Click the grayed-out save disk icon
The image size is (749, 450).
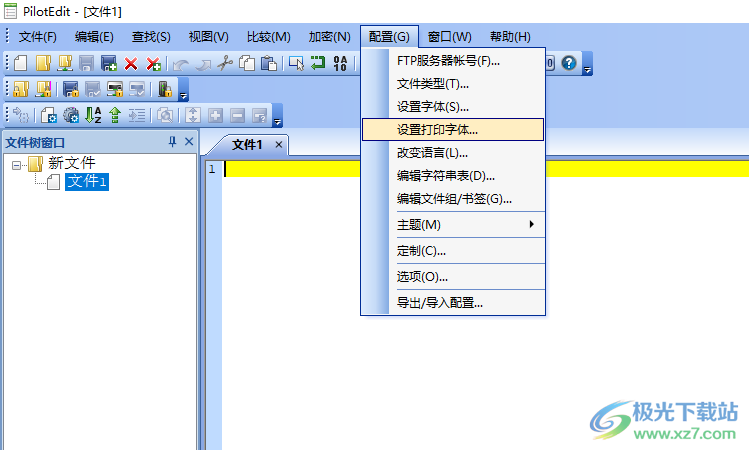click(x=86, y=63)
